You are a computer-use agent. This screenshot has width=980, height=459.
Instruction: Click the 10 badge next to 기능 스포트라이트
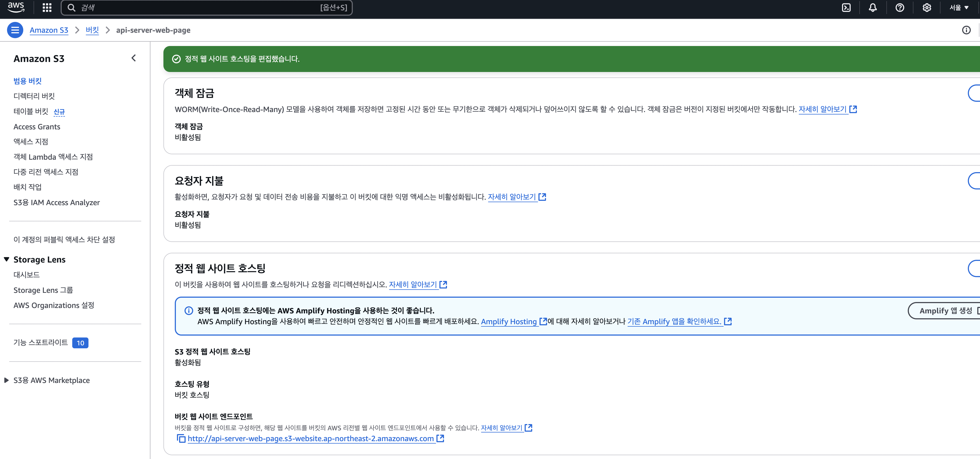(80, 343)
